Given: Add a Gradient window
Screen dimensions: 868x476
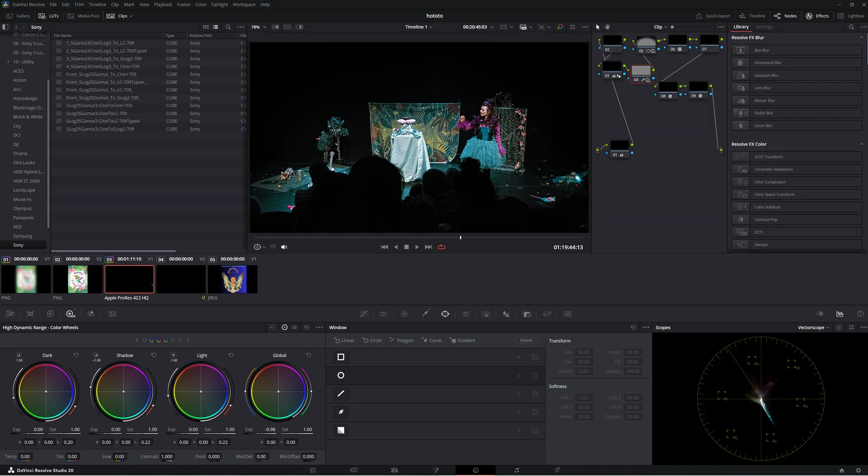Looking at the screenshot, I should [463, 340].
